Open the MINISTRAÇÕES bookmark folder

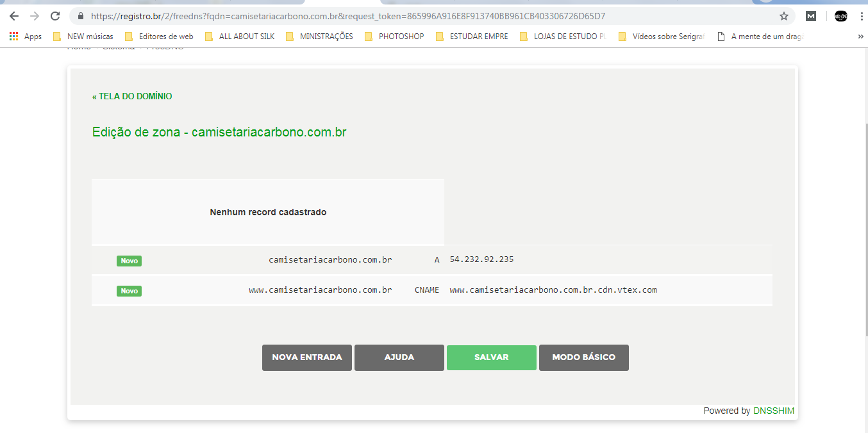tap(319, 37)
